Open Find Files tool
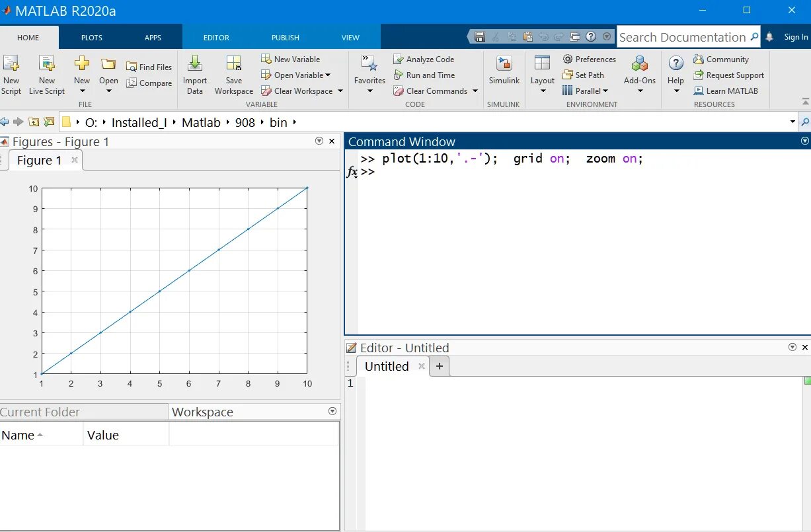The width and height of the screenshot is (811, 532). point(149,67)
